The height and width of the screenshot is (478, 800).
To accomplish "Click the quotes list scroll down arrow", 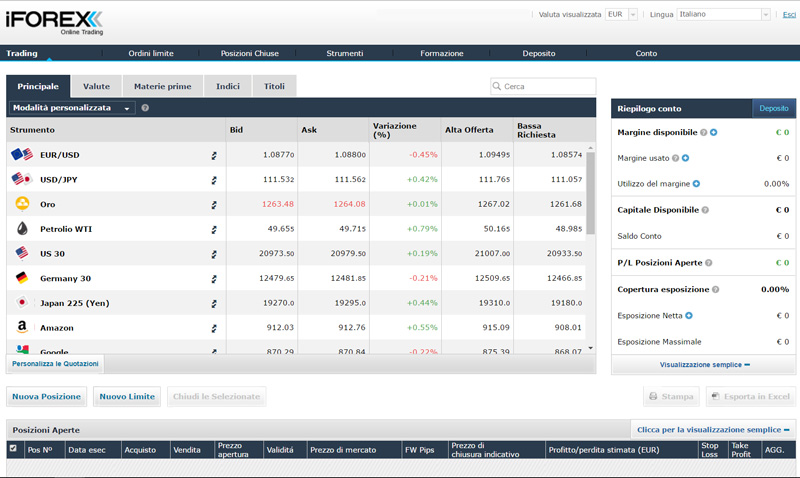I will coord(591,348).
